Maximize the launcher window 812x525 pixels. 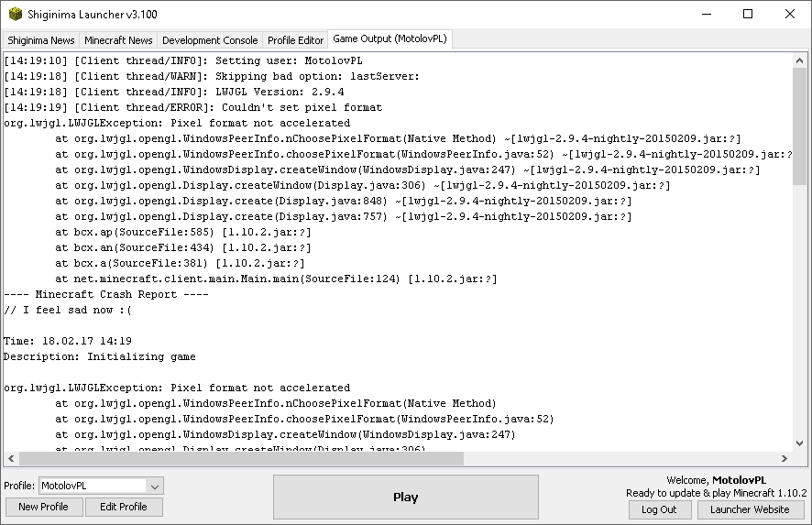tap(748, 15)
